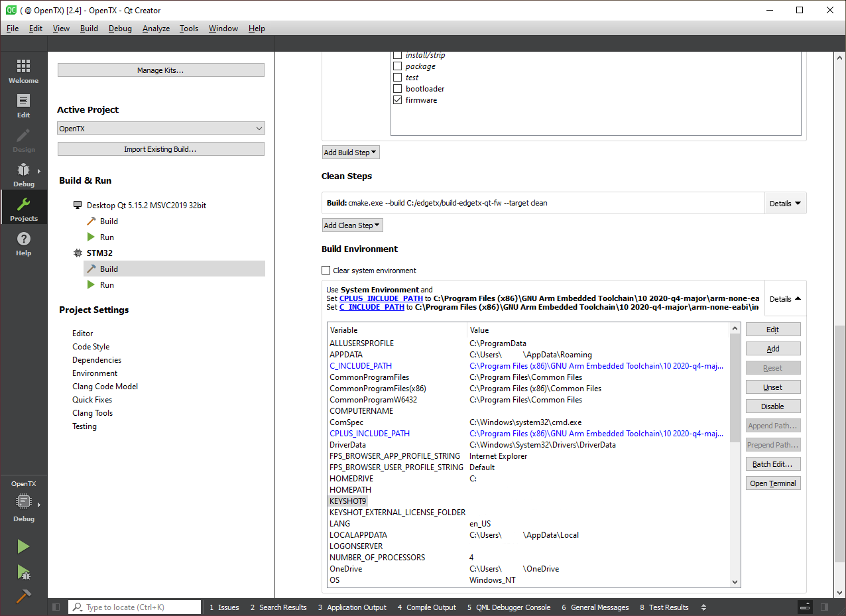Open Debug mode in sidebar
The width and height of the screenshot is (846, 616).
(23, 174)
